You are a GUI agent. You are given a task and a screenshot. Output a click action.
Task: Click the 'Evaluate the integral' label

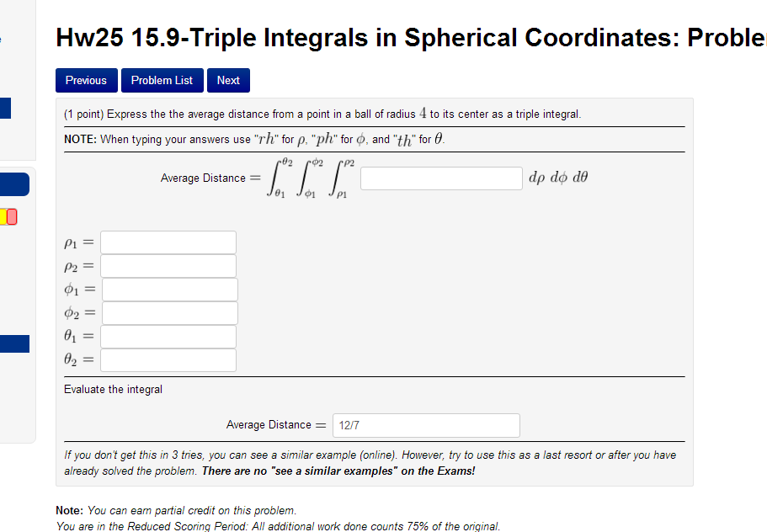click(x=114, y=389)
